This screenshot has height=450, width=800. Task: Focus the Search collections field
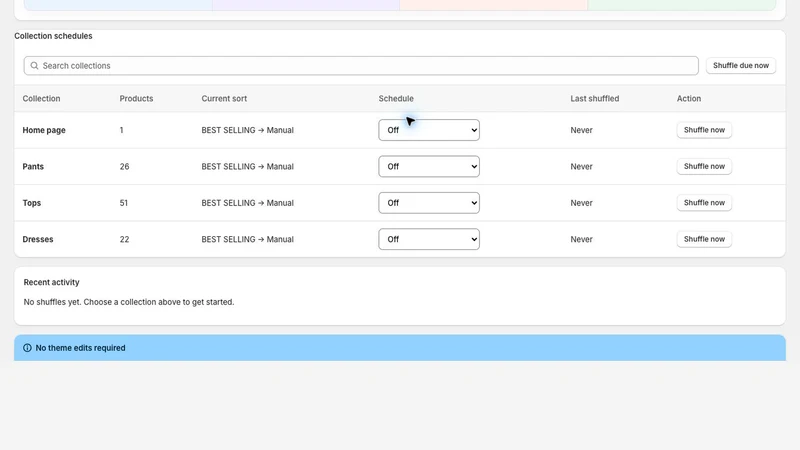click(x=361, y=66)
